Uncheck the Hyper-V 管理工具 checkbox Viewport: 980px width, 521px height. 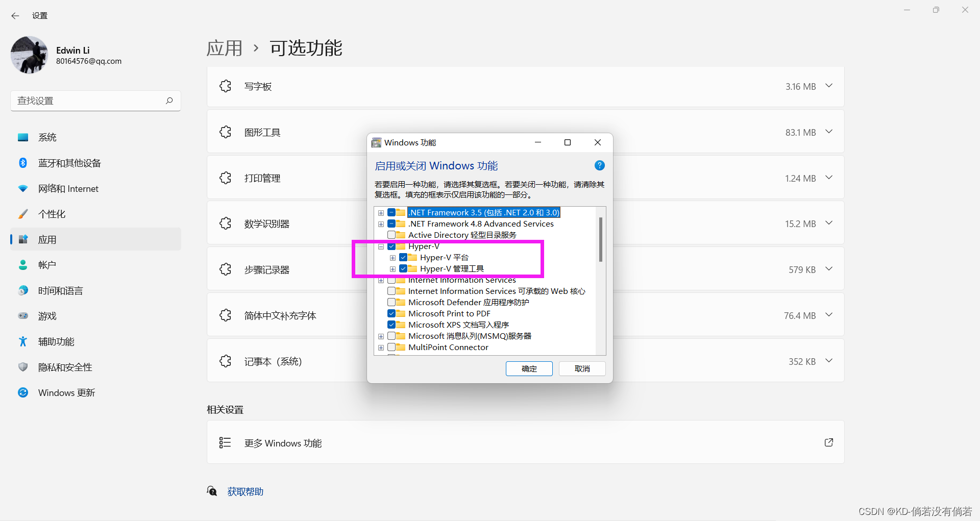click(403, 268)
